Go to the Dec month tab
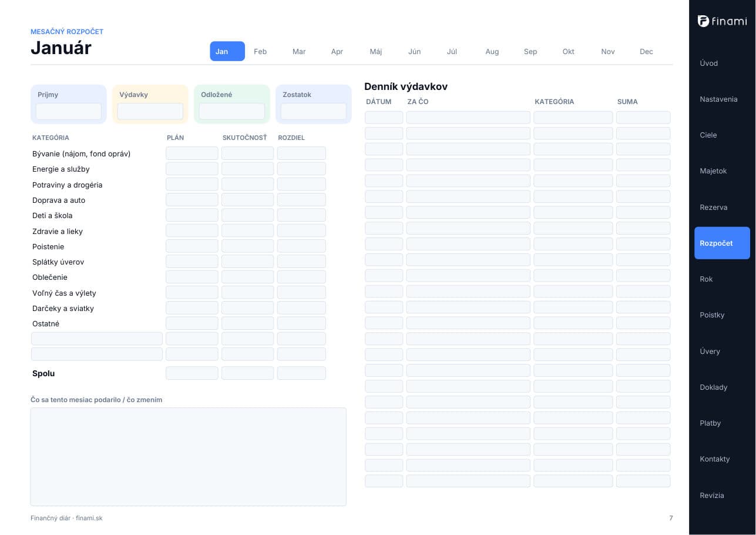 pos(646,51)
